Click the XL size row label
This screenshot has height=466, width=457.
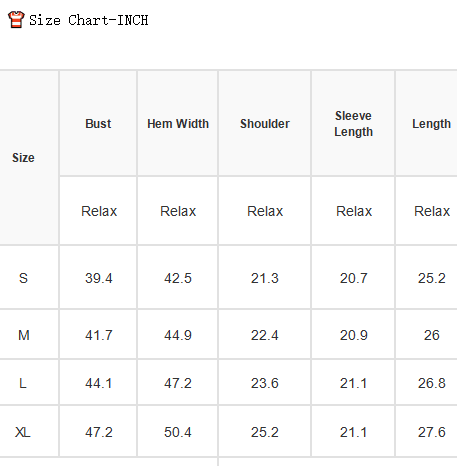click(x=23, y=432)
